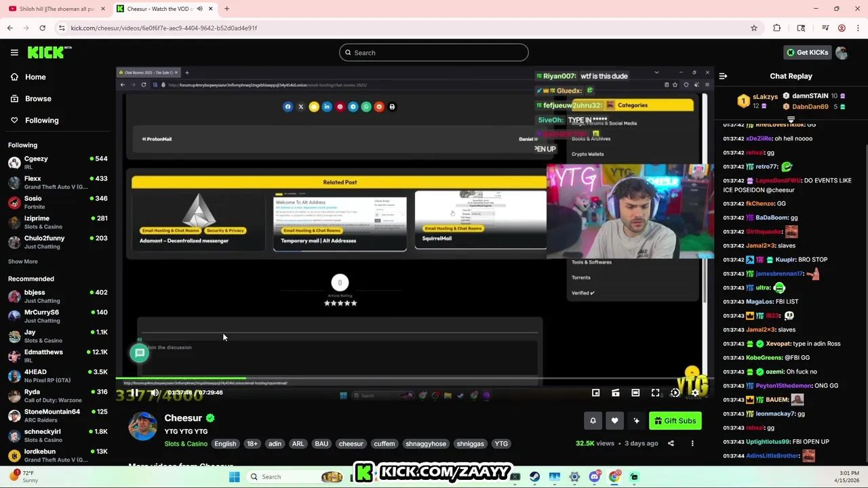Open recommended channel bbjess
Screen dimensions: 868x488
tap(58, 296)
